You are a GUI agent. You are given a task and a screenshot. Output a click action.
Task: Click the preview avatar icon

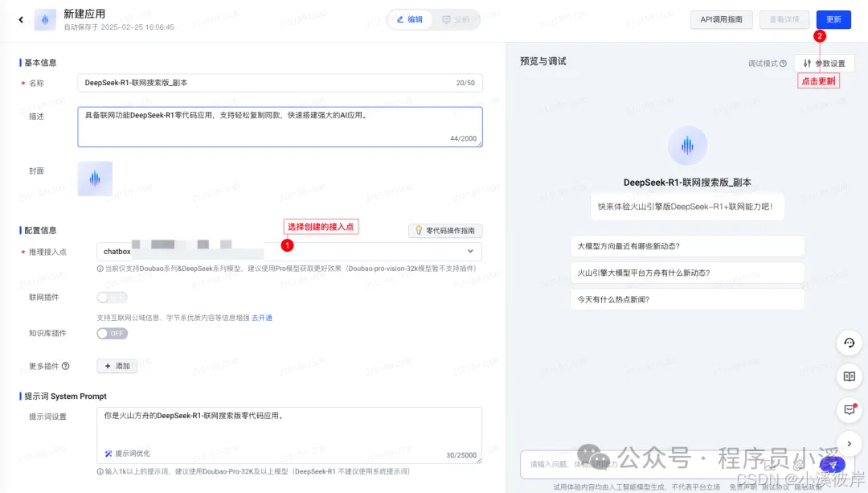687,146
